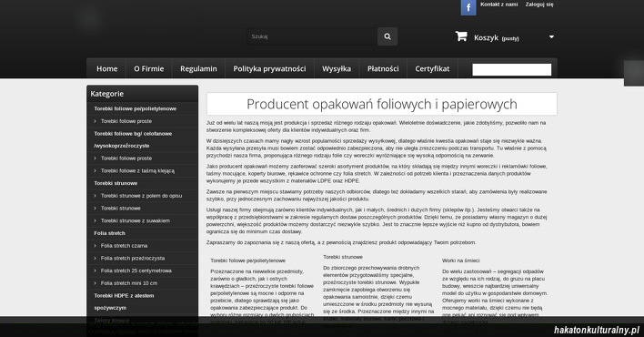Click inside the Szukaj search field
Screen dimensions: 644x337
312,36
